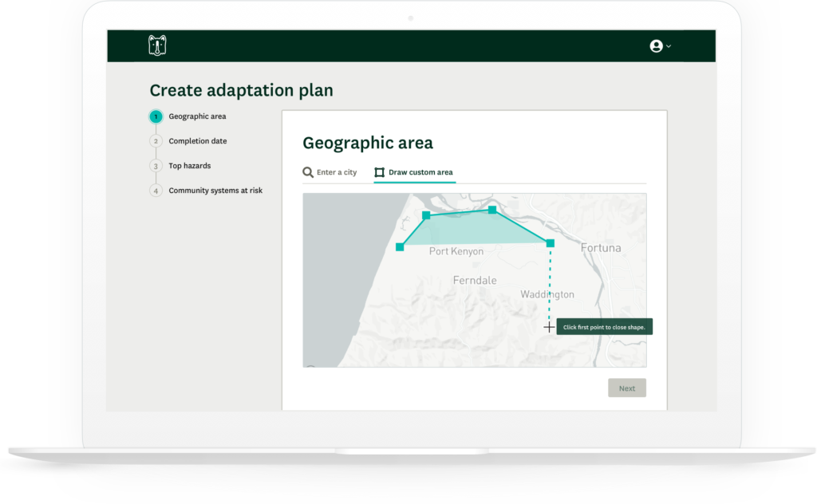The image size is (817, 504).
Task: Click the magnifying glass search icon
Action: [x=308, y=172]
